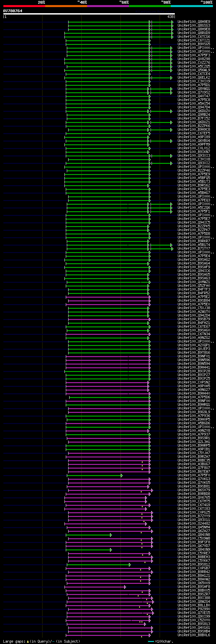The height and width of the screenshot is (644, 216).
Task: Select hit label UniRef100_B9H9C8
Action: (x=194, y=129)
